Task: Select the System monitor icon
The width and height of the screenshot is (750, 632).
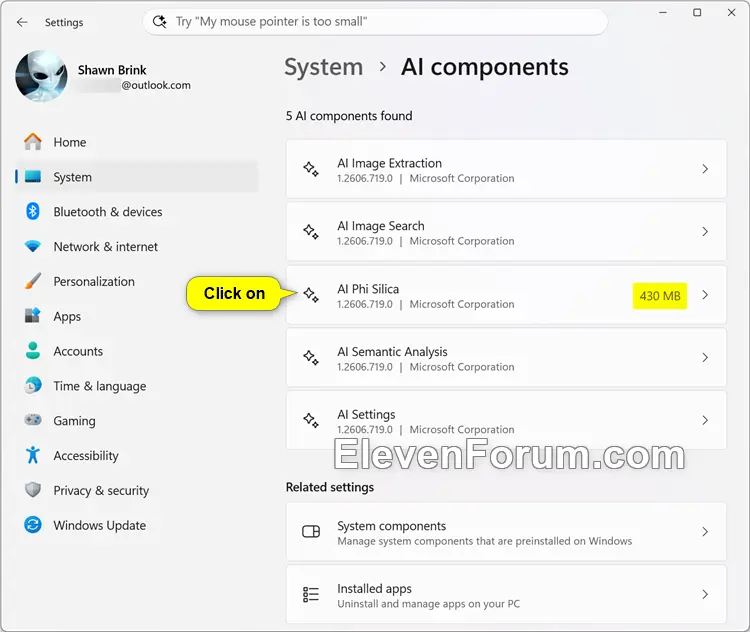Action: [33, 177]
